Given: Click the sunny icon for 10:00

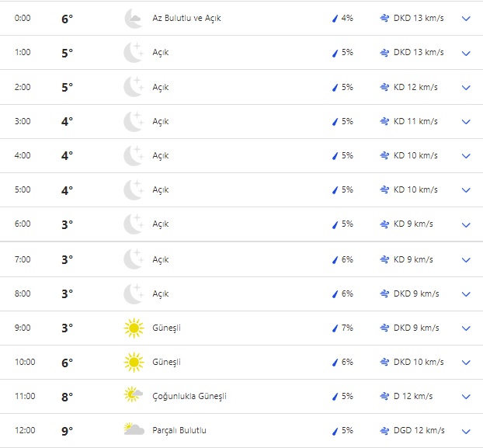Looking at the screenshot, I should 134,363.
